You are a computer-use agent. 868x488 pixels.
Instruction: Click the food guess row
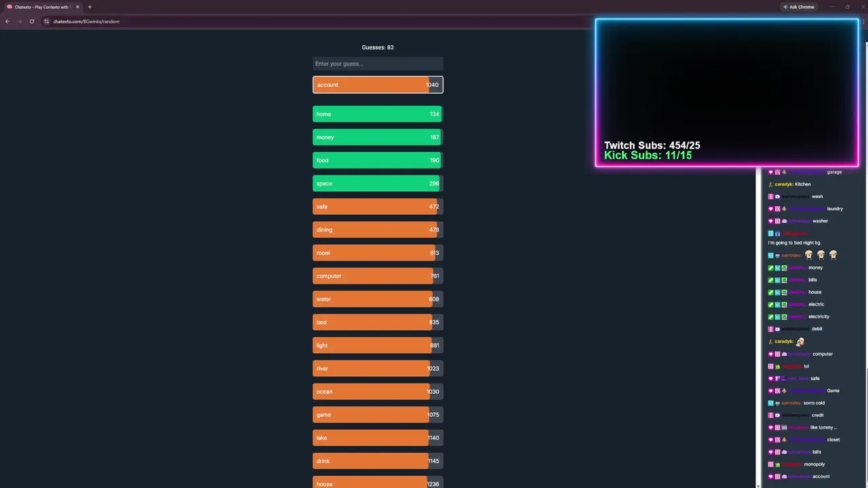coord(378,160)
